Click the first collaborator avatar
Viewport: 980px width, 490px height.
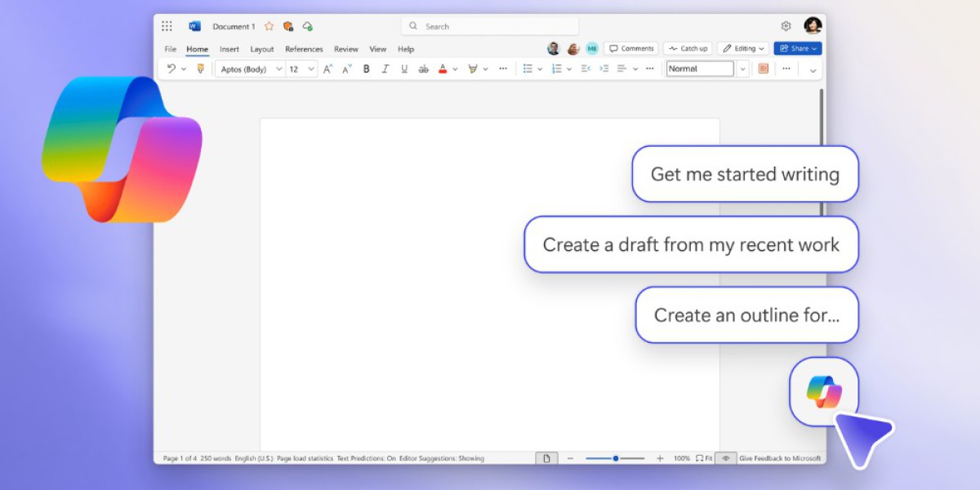coord(554,48)
